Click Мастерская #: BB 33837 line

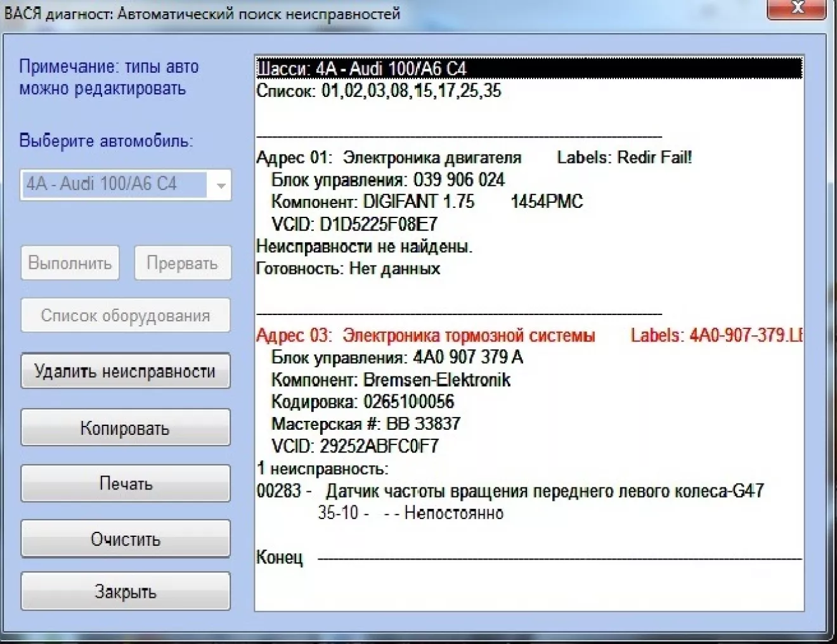(x=366, y=424)
